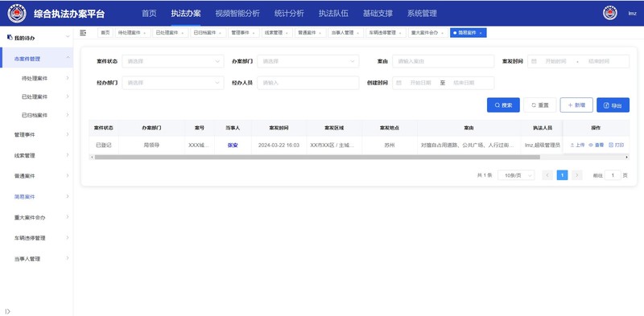
Task: Click the platform logo emblem in header
Action: pyautogui.click(x=17, y=13)
